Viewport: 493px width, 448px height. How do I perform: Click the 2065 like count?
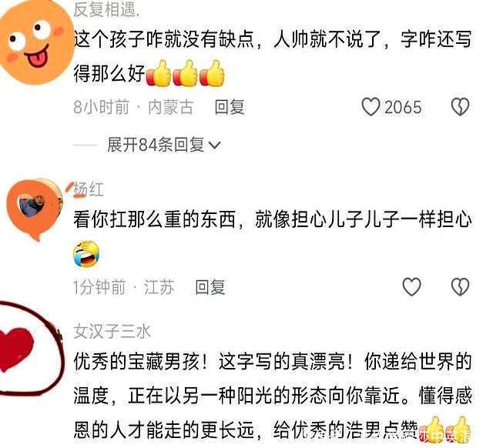pyautogui.click(x=403, y=108)
